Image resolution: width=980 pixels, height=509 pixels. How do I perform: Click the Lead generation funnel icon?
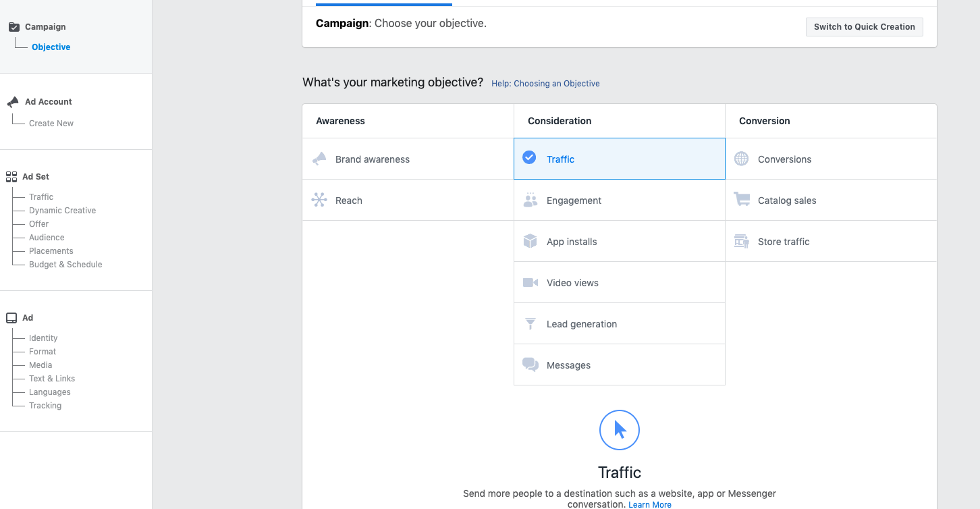point(530,324)
